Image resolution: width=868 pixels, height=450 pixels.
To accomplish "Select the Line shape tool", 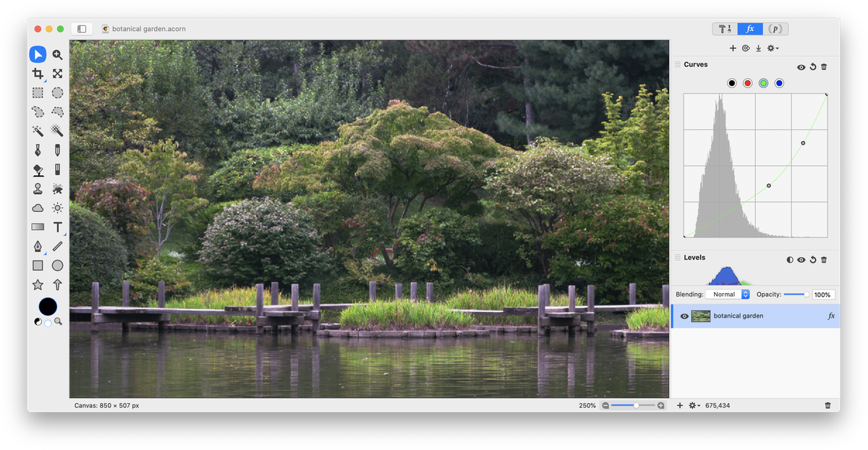I will [x=57, y=246].
